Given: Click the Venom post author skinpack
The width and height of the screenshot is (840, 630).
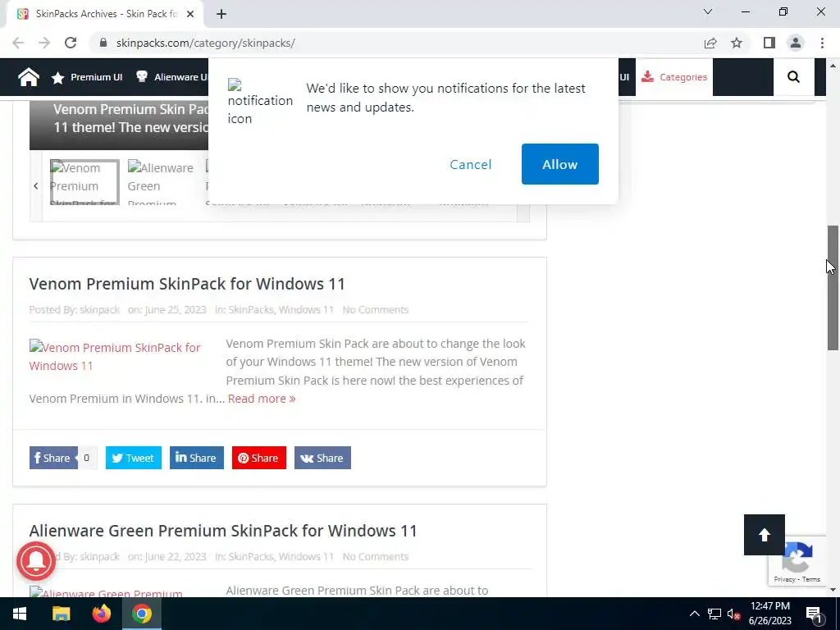Looking at the screenshot, I should tap(99, 309).
